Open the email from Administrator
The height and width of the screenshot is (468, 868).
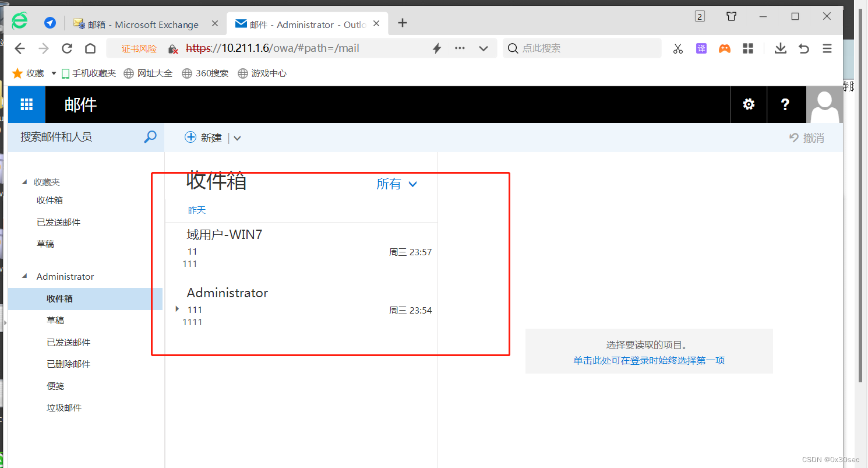point(301,307)
